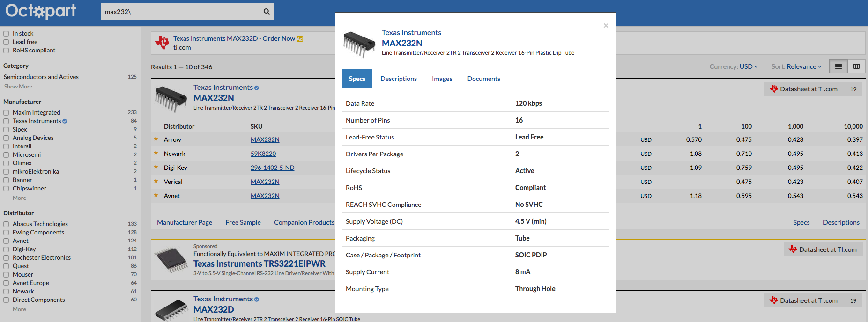Click the search magnifier icon

click(267, 12)
